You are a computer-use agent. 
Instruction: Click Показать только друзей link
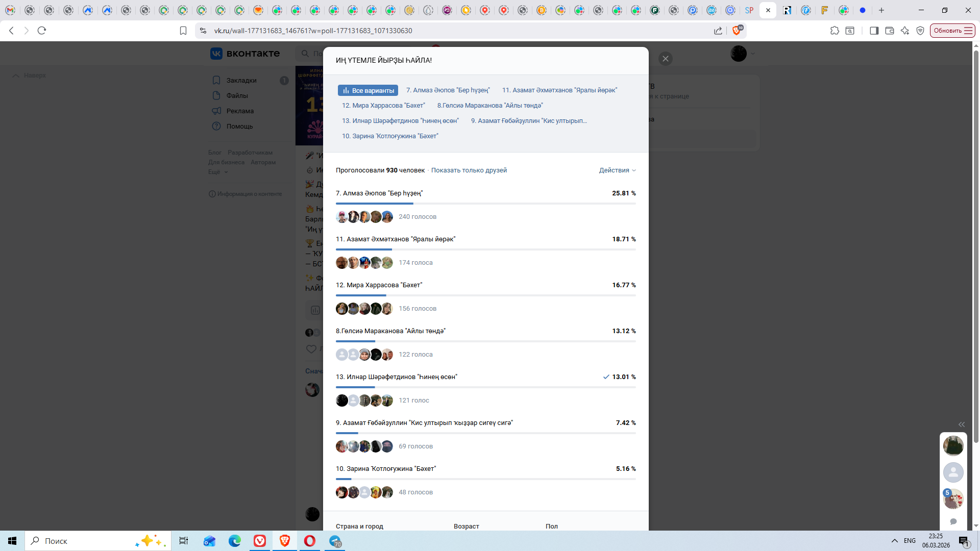469,170
